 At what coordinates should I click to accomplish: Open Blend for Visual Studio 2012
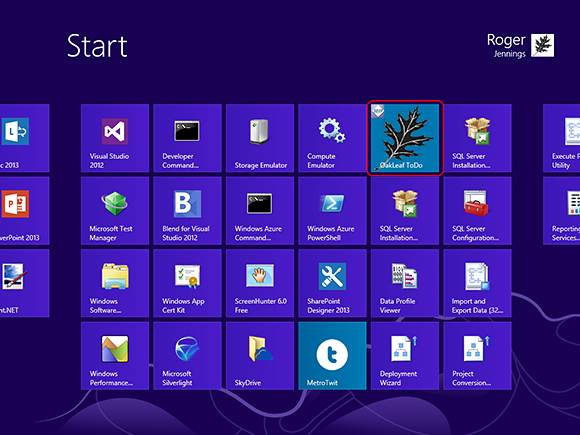click(187, 210)
